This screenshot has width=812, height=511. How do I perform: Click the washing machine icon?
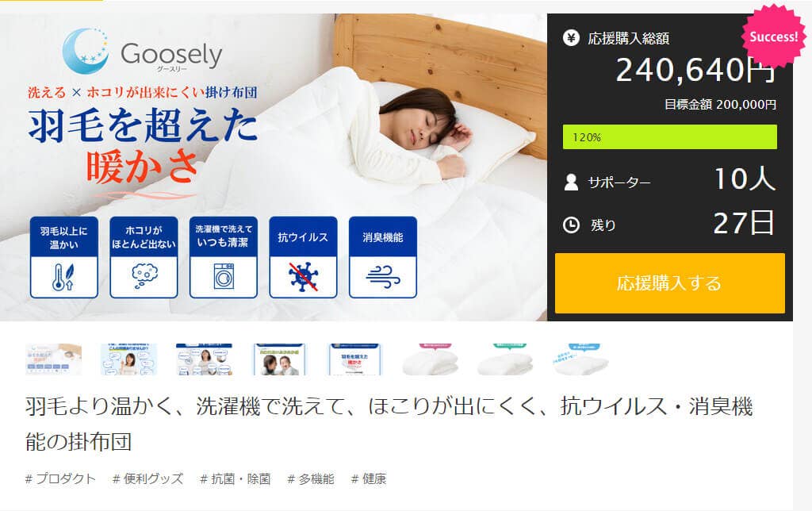[x=224, y=276]
